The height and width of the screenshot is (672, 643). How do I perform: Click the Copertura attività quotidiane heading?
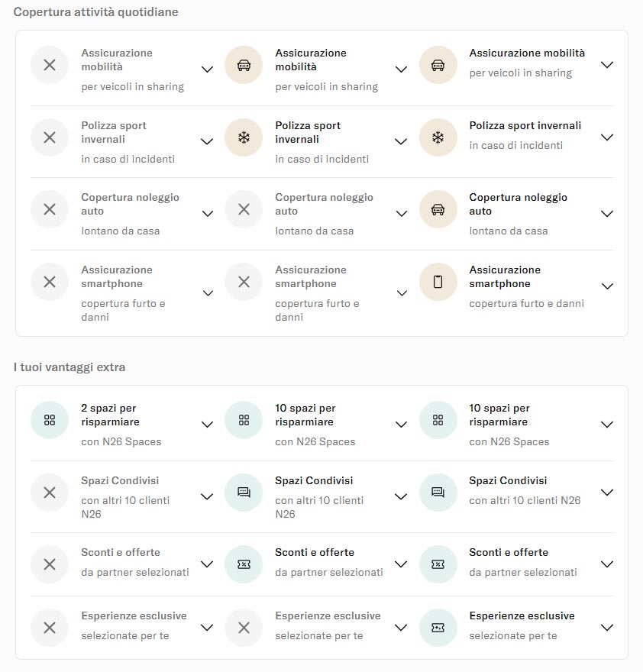[95, 12]
